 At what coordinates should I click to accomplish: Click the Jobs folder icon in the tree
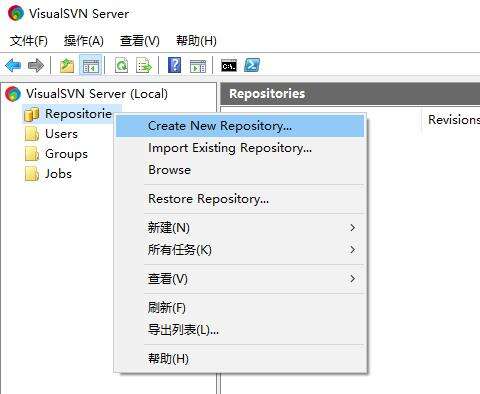(32, 174)
